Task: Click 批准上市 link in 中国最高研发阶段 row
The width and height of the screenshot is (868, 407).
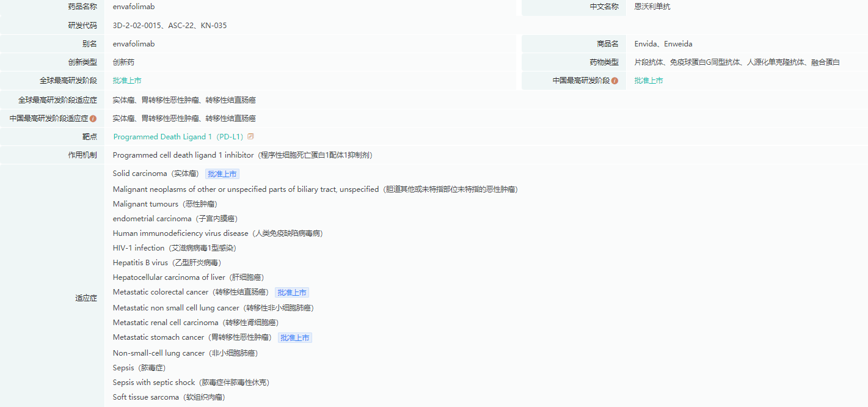Action: click(649, 81)
